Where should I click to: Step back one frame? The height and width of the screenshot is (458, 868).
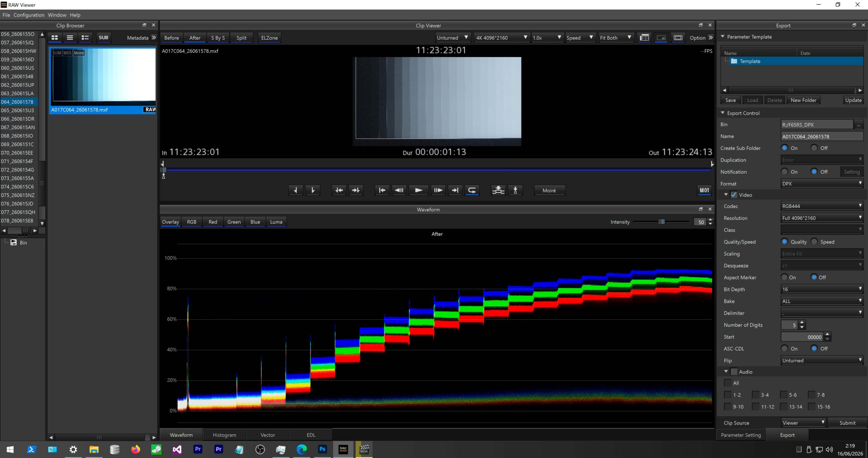(399, 190)
